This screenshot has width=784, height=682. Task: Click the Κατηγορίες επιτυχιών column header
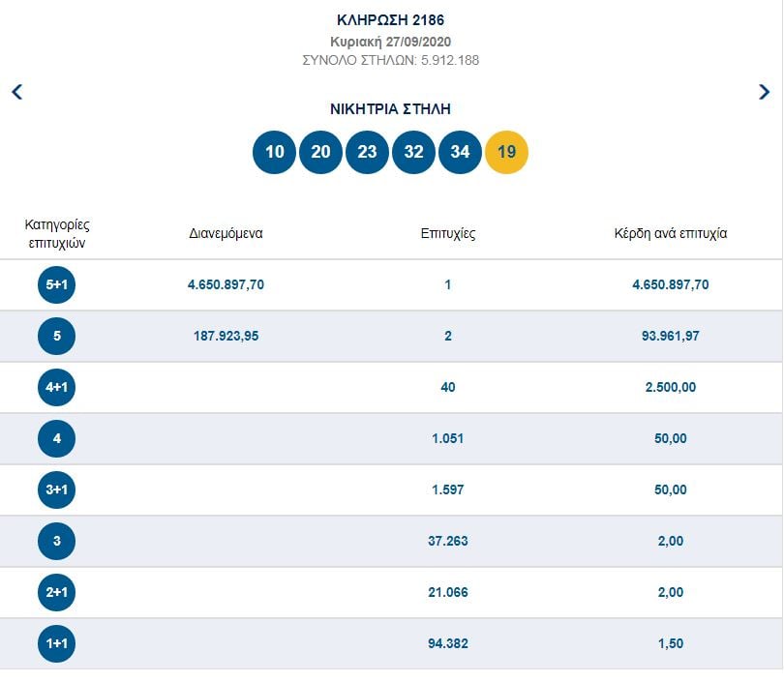pyautogui.click(x=56, y=234)
